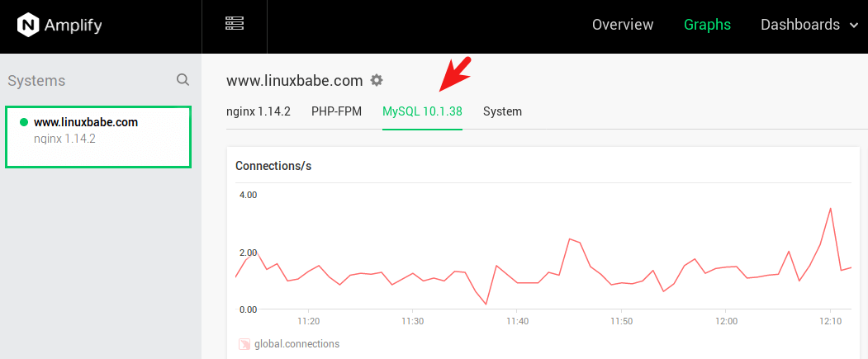Switch to the PHP-FPM tab

pos(336,111)
